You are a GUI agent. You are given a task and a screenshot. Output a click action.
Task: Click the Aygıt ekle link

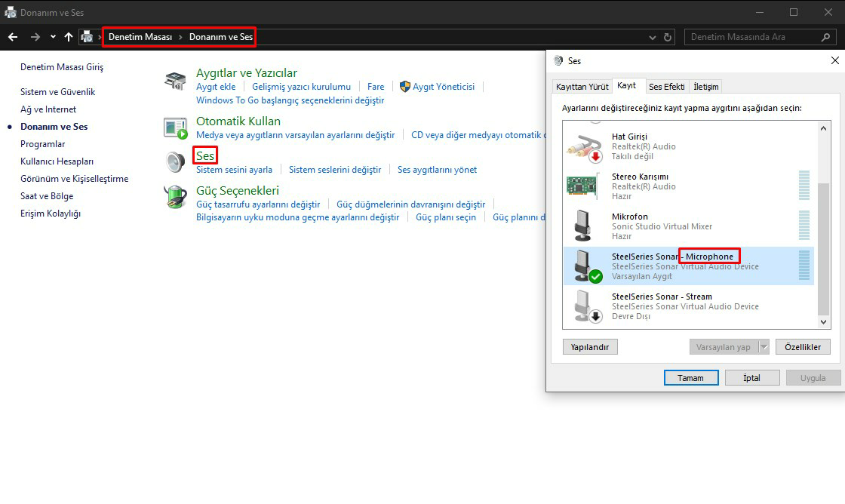216,86
